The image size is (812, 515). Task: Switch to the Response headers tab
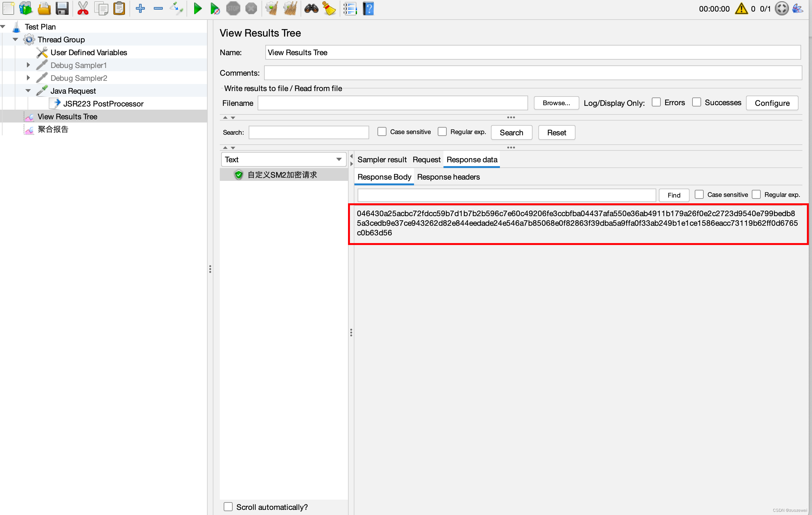point(448,177)
